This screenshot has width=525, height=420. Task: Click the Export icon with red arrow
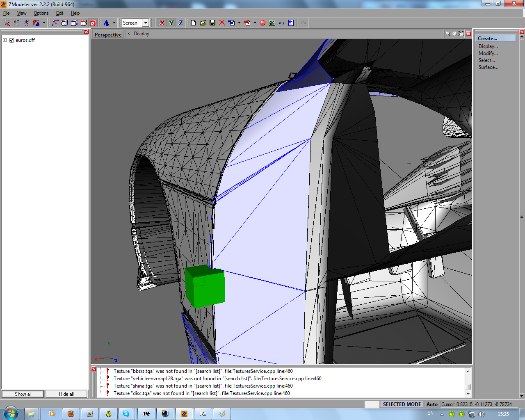(x=247, y=23)
